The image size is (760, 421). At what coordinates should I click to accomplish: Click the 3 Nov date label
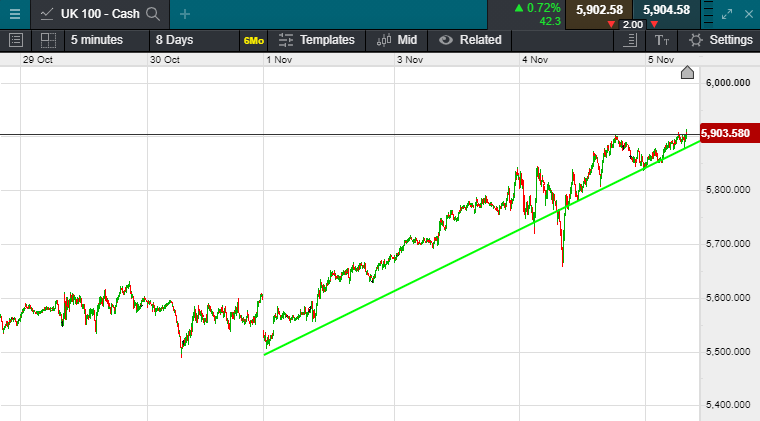(x=410, y=60)
